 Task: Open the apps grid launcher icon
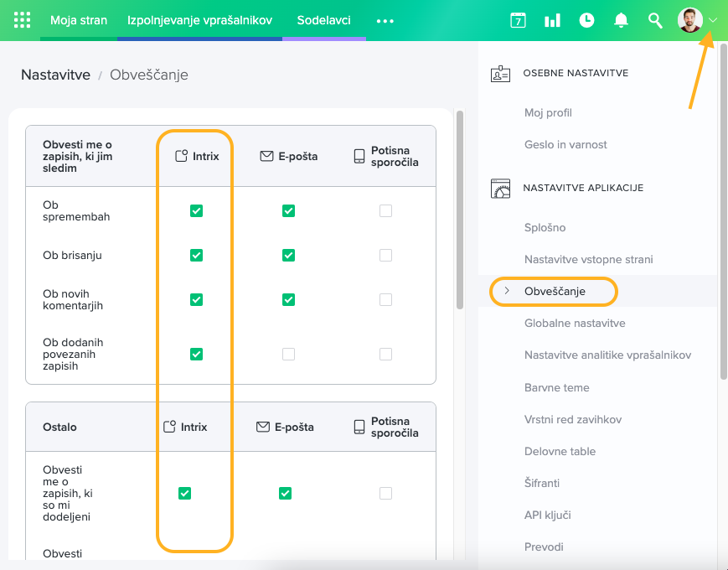23,20
